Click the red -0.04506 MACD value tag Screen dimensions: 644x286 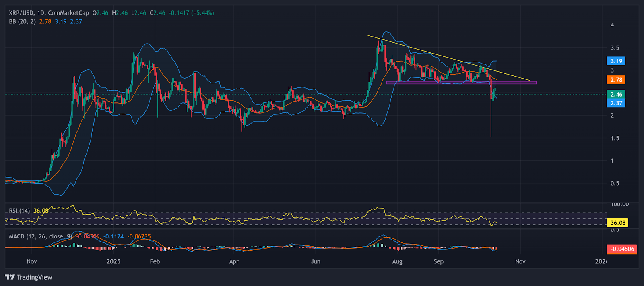pos(622,249)
